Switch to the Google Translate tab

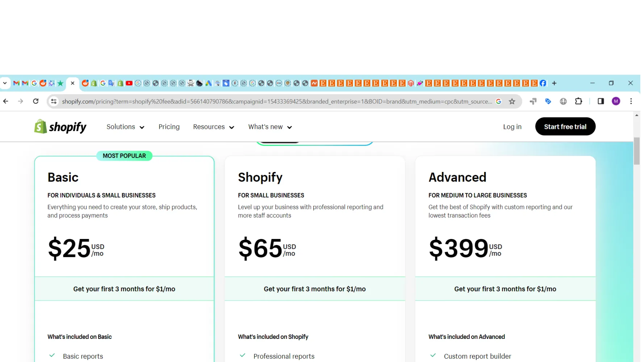coord(112,83)
